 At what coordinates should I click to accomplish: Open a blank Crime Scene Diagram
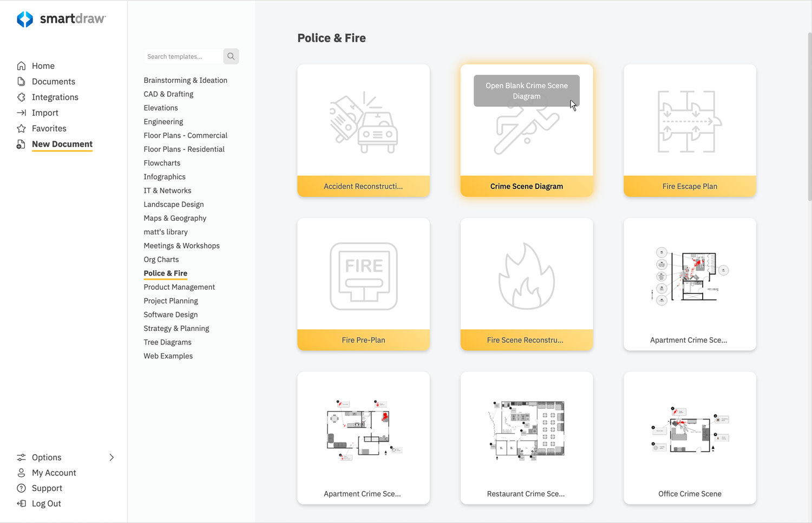pyautogui.click(x=526, y=90)
